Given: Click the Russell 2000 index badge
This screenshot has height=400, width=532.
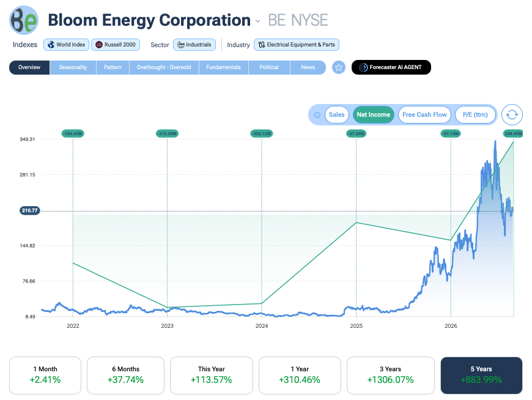Looking at the screenshot, I should pyautogui.click(x=116, y=45).
